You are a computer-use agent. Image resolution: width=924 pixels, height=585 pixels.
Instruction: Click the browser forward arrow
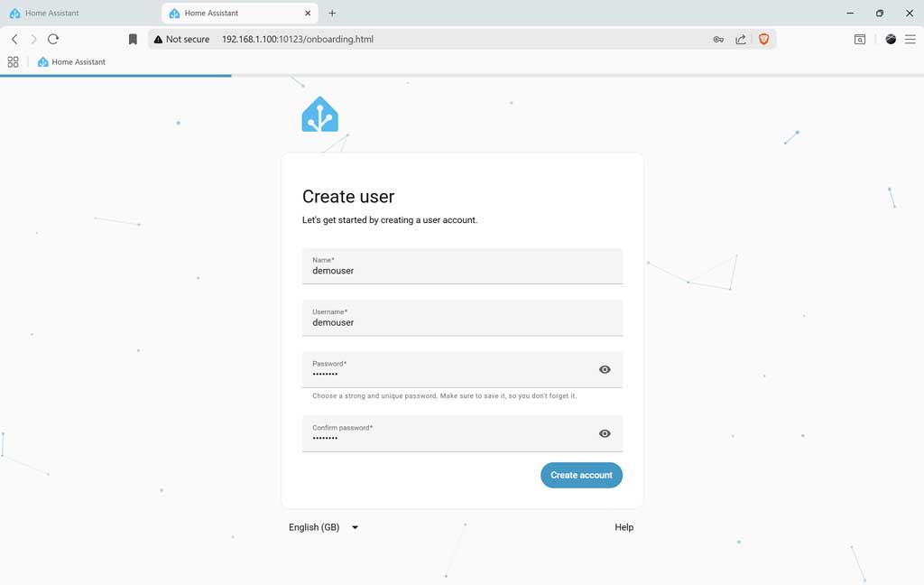[x=33, y=39]
